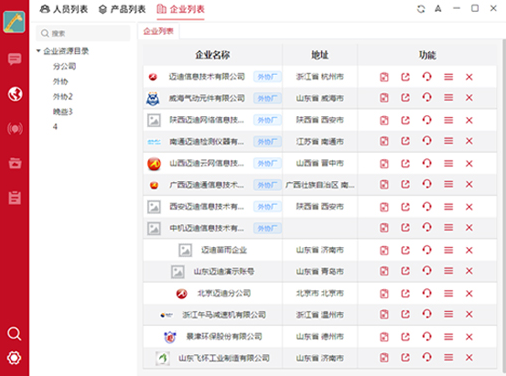Select the 企业列表 sub-tab above the table
Viewport: 506px width, 376px height.
point(158,31)
